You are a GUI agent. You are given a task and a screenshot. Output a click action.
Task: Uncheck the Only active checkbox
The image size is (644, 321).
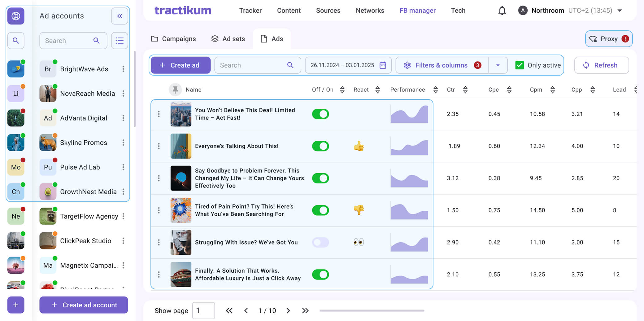[520, 65]
